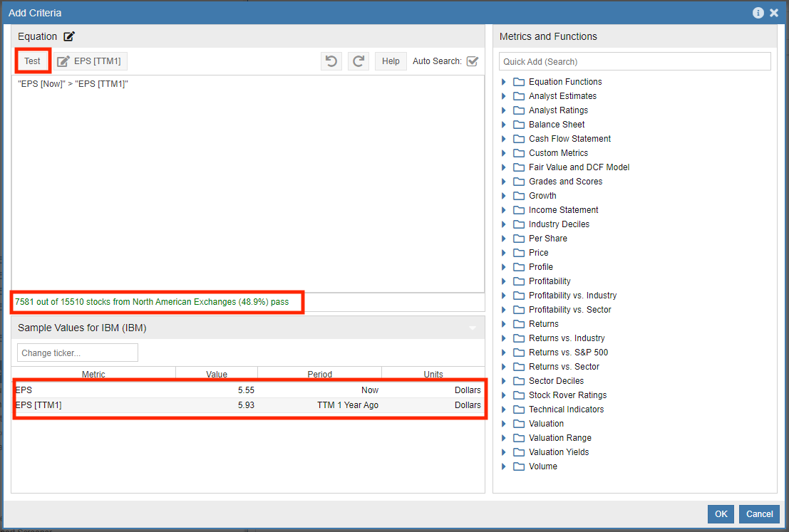The height and width of the screenshot is (532, 789).
Task: Click the Valuation folder icon
Action: pyautogui.click(x=519, y=424)
